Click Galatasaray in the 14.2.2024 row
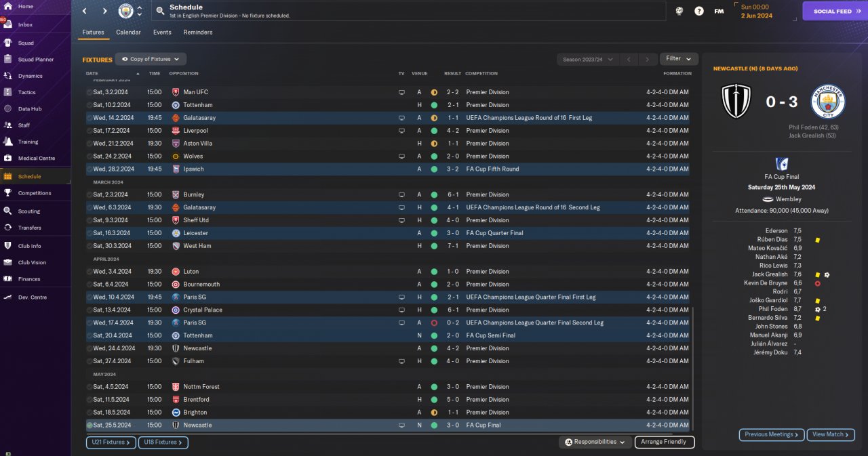Image resolution: width=868 pixels, height=456 pixels. coord(199,118)
